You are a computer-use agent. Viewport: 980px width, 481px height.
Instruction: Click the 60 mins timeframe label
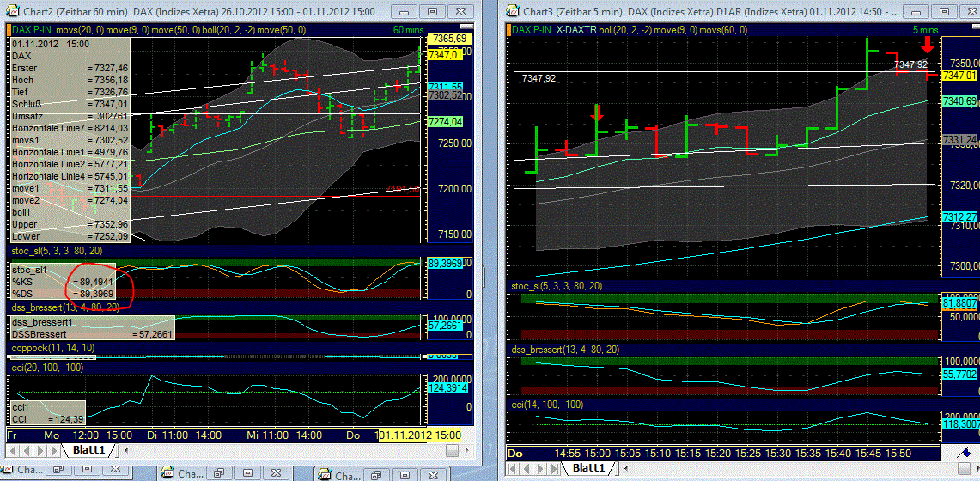[x=407, y=29]
